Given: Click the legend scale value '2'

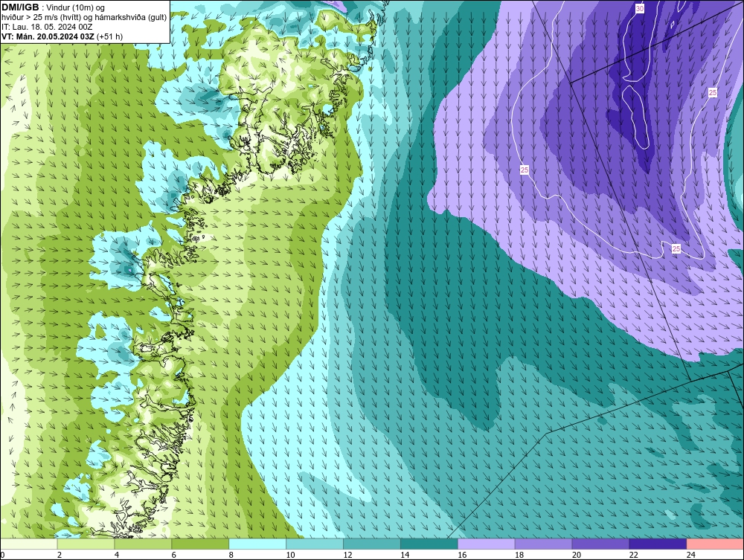Looking at the screenshot, I should click(60, 555).
